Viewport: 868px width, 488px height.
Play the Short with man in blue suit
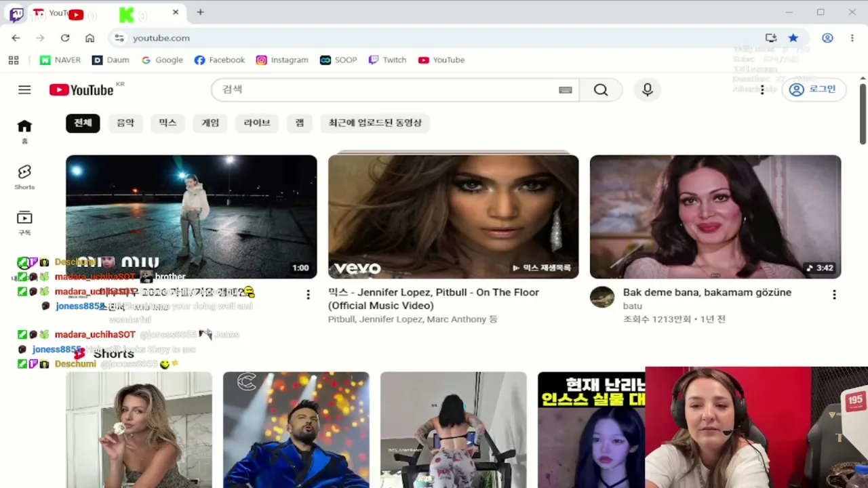pyautogui.click(x=296, y=430)
